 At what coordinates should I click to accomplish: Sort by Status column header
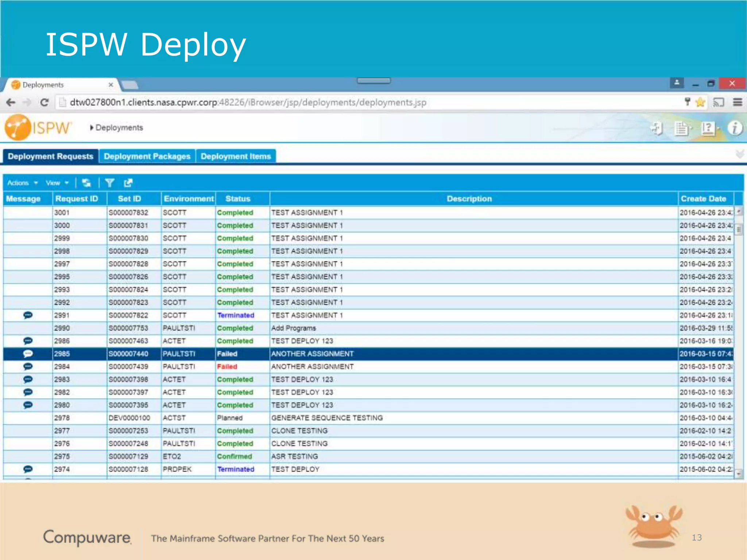243,199
